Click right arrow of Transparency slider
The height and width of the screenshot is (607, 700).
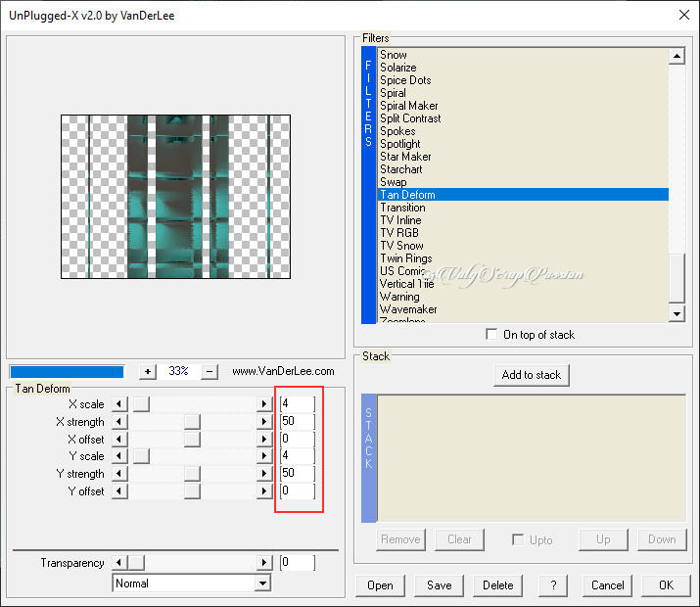(264, 563)
